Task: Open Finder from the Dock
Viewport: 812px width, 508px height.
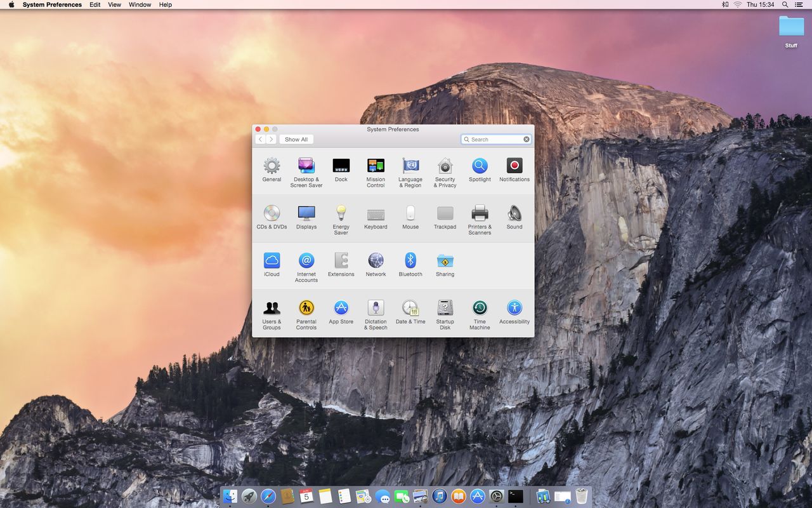Action: [x=230, y=496]
